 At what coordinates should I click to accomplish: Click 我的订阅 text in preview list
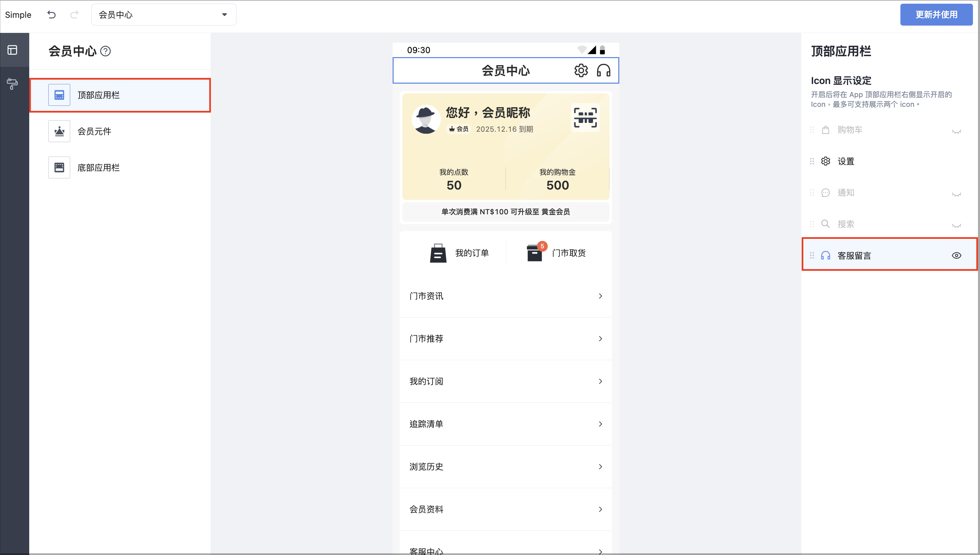(427, 382)
